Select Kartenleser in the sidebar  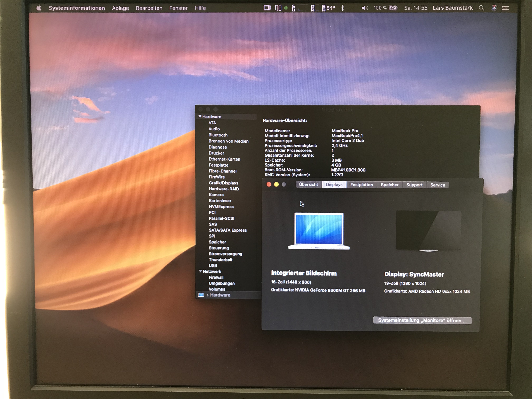point(220,201)
